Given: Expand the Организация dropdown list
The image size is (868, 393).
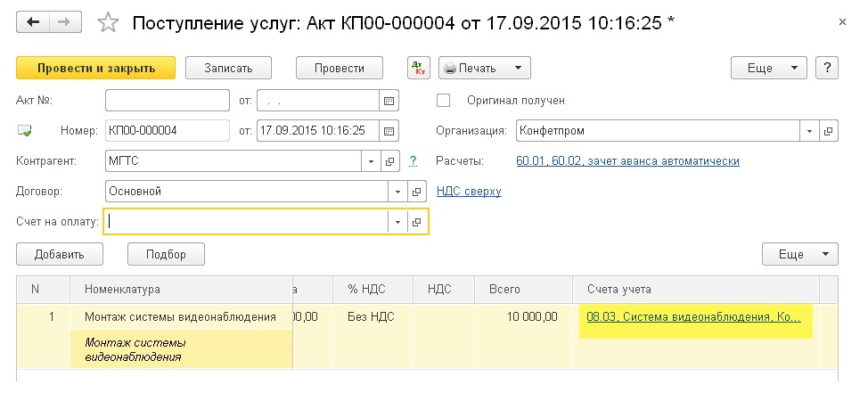Looking at the screenshot, I should (809, 131).
